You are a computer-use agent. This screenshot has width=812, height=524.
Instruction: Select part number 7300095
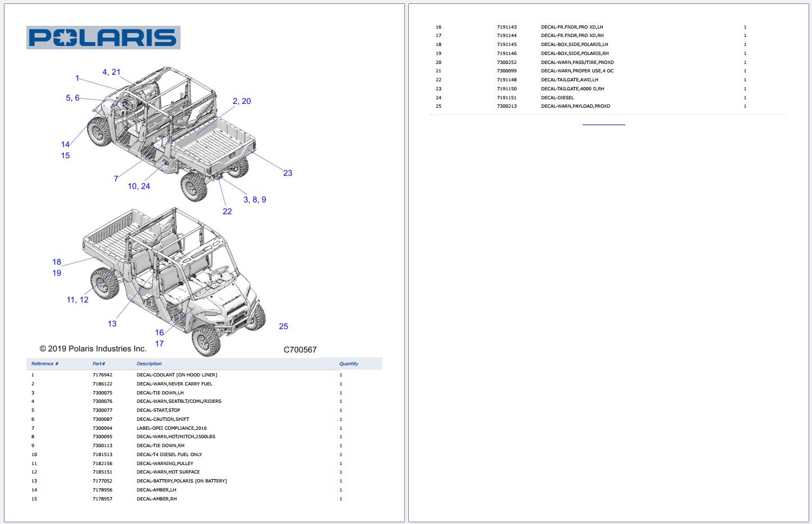pyautogui.click(x=103, y=436)
